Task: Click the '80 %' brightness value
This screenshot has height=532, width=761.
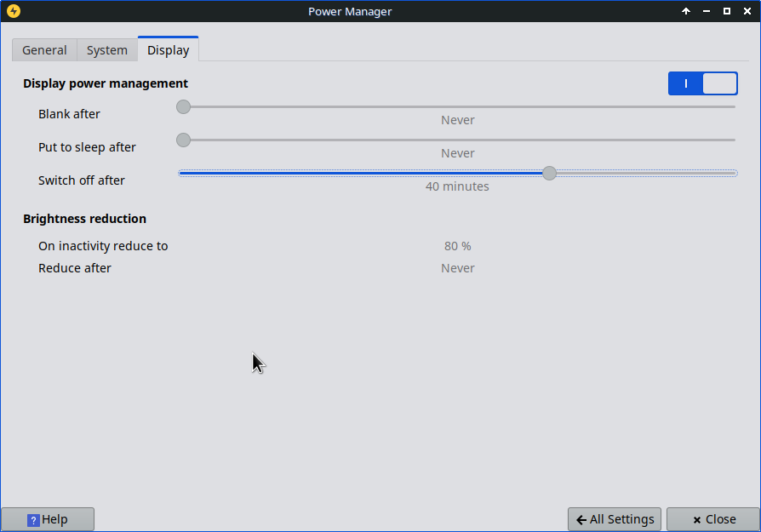Action: [458, 246]
